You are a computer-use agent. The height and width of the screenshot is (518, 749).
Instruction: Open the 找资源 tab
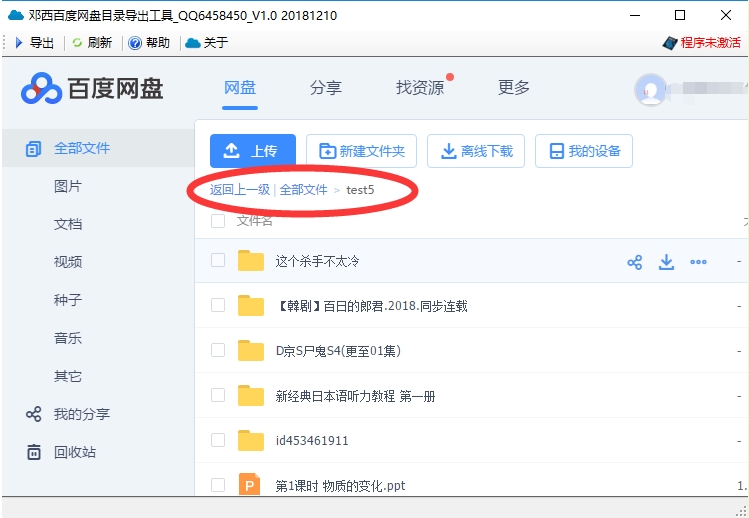[x=420, y=88]
